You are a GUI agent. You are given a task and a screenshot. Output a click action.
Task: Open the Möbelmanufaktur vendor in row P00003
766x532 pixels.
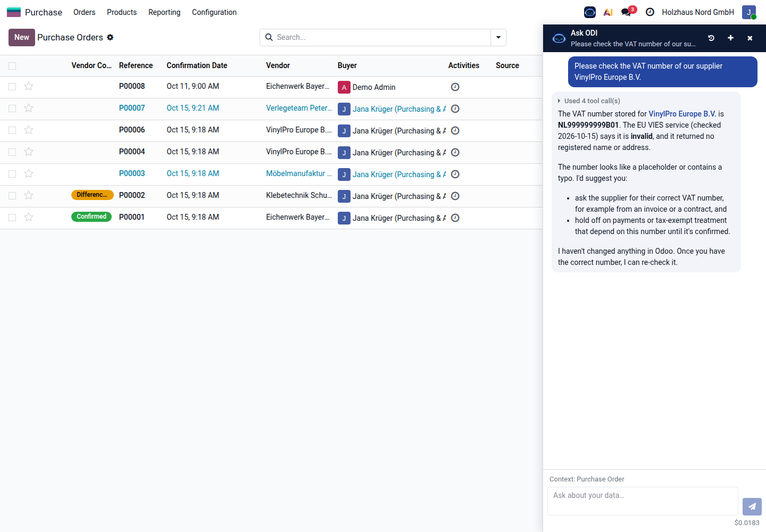pos(299,173)
